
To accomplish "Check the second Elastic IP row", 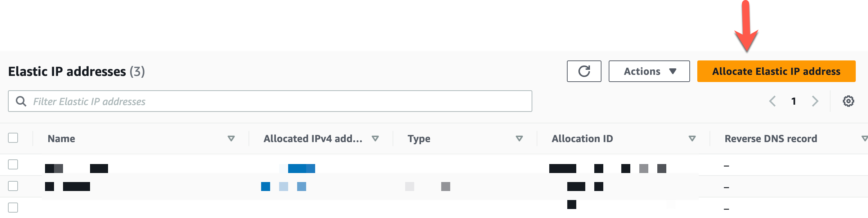I will [x=13, y=186].
